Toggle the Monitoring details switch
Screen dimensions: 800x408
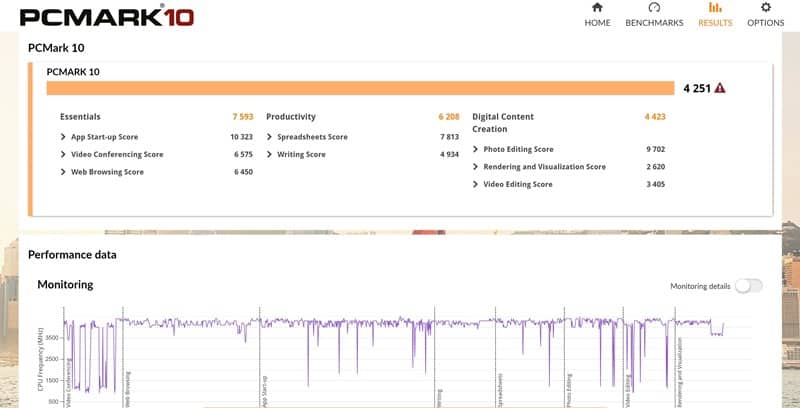[748, 286]
